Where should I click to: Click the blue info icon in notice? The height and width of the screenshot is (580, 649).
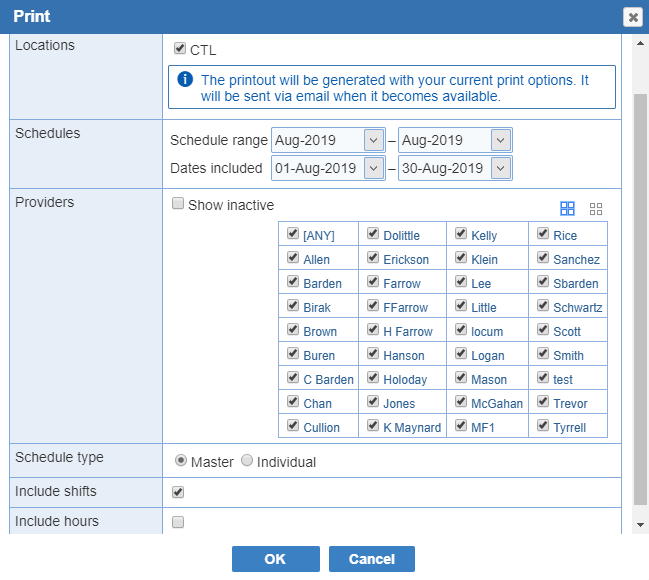coord(185,79)
